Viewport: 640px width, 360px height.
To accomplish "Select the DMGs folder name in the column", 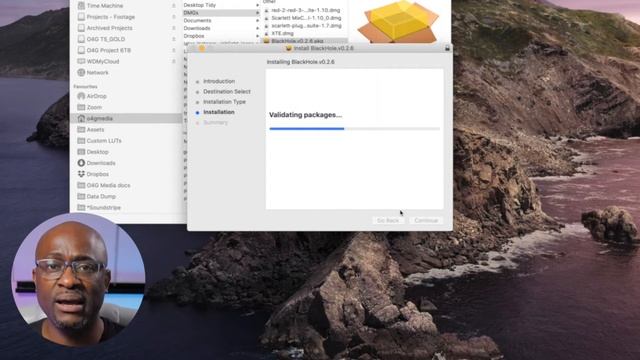I will (x=191, y=13).
